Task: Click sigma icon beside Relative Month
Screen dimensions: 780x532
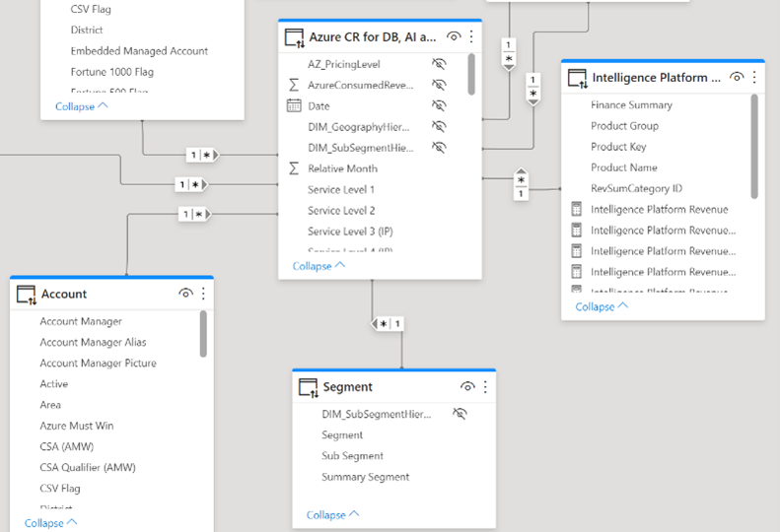Action: coord(294,168)
